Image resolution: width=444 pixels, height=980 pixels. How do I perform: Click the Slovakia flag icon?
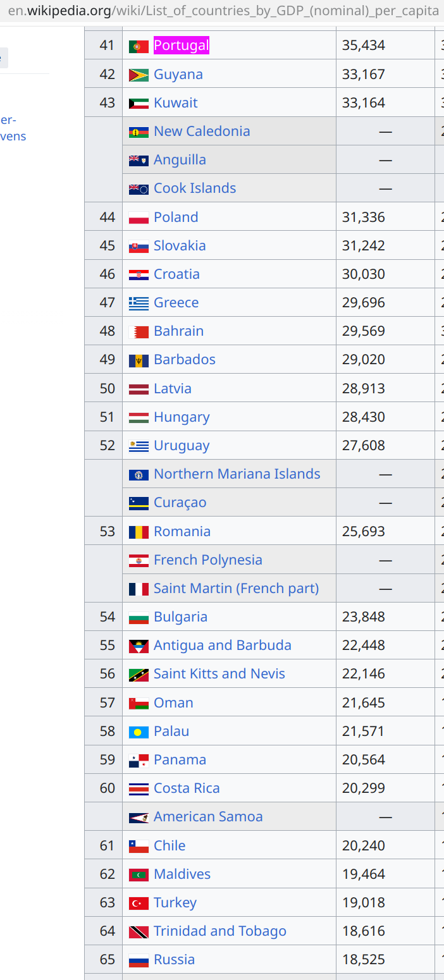[x=139, y=246]
